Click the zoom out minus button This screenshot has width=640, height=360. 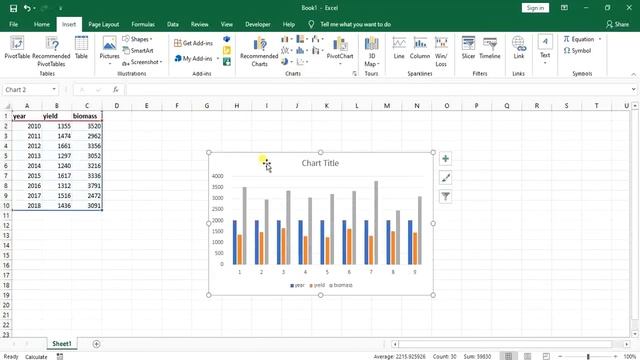point(560,357)
